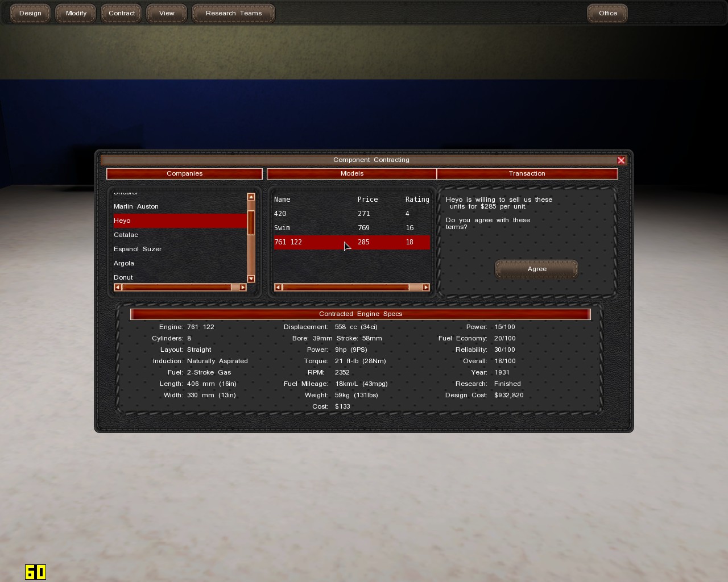Open the Modify menu
This screenshot has height=582, width=728.
(x=76, y=13)
